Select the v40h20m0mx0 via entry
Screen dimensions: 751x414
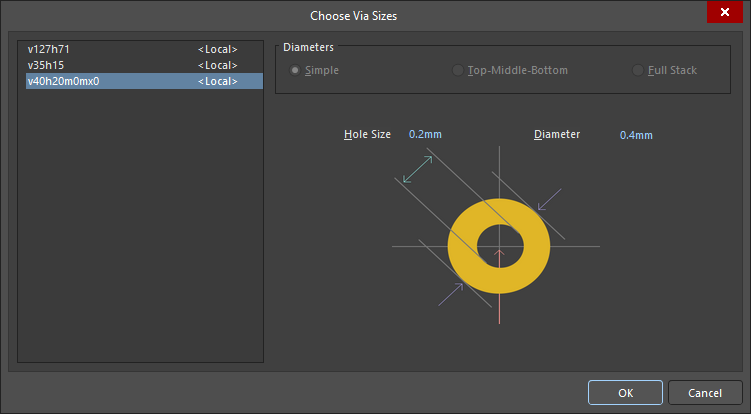62,81
